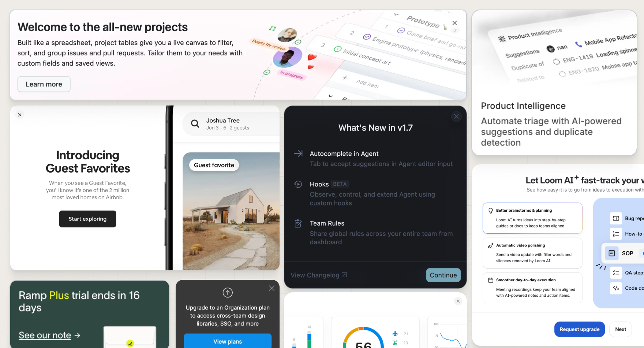
Task: Select the Automatic video polishing card
Action: [x=532, y=253]
